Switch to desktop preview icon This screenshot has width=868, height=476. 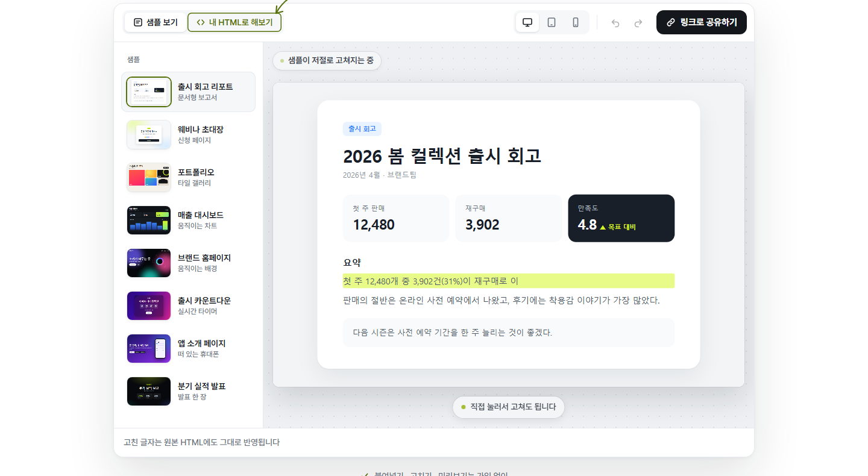527,22
